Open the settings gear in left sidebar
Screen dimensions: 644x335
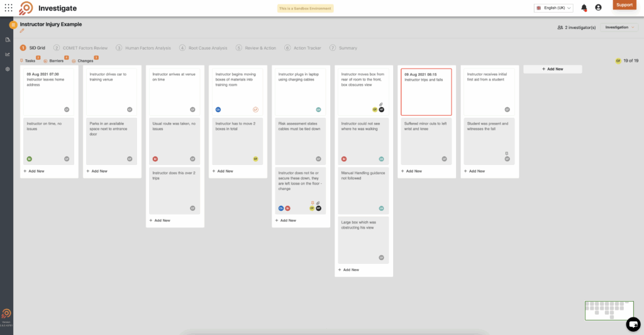(x=8, y=69)
